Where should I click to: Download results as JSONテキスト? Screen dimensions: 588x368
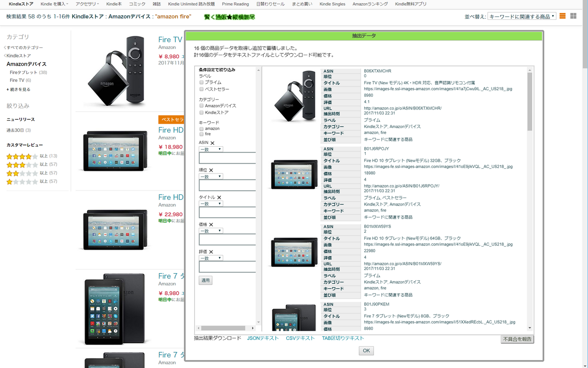click(x=263, y=338)
